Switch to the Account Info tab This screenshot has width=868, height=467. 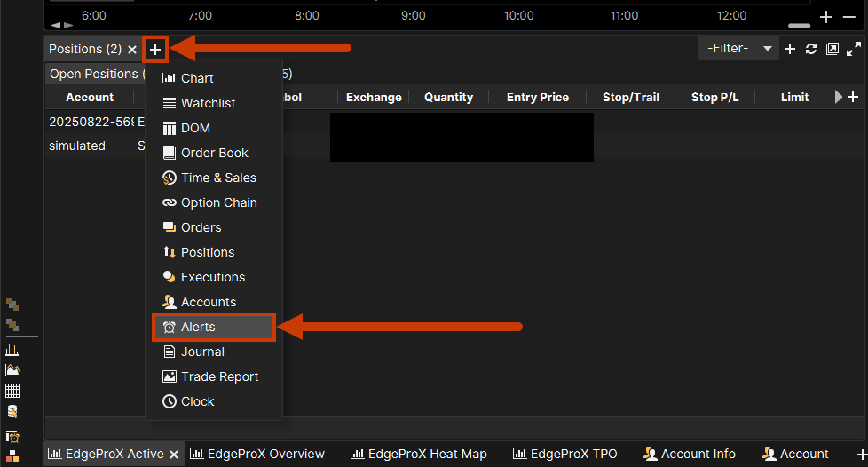pos(689,454)
